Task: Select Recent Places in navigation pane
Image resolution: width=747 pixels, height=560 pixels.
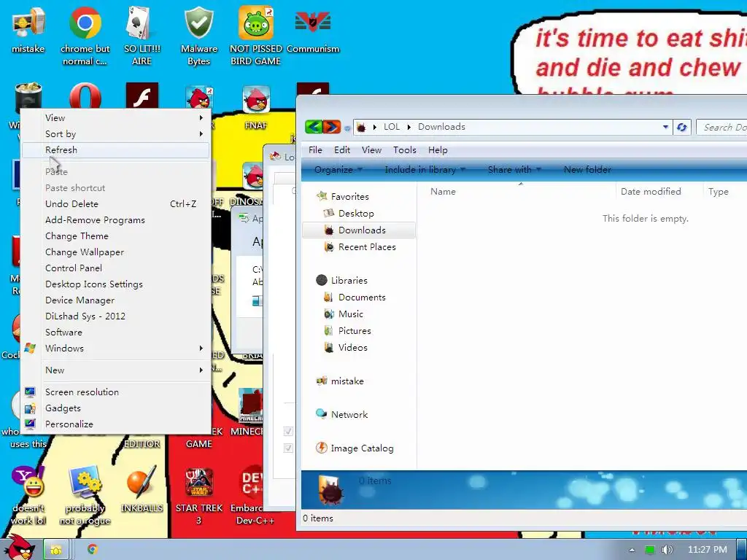Action: click(367, 246)
